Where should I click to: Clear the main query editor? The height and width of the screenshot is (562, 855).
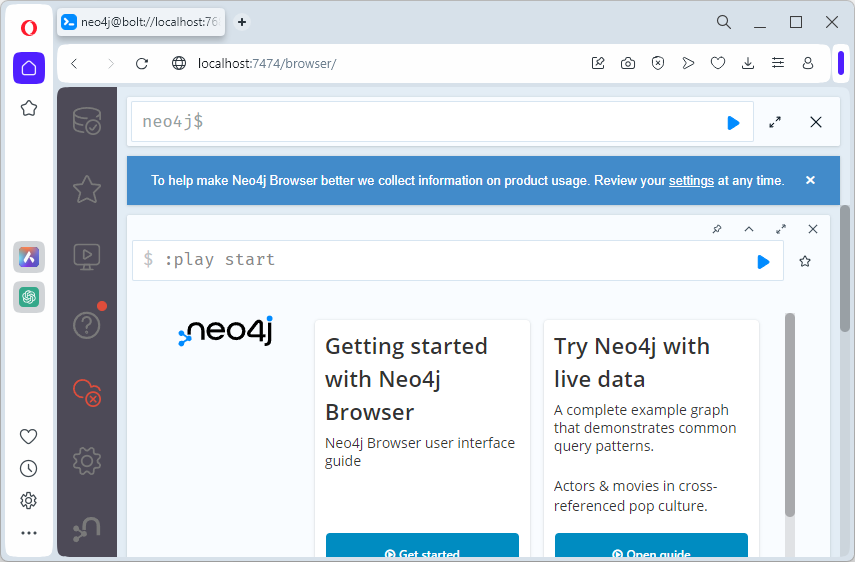coord(816,122)
